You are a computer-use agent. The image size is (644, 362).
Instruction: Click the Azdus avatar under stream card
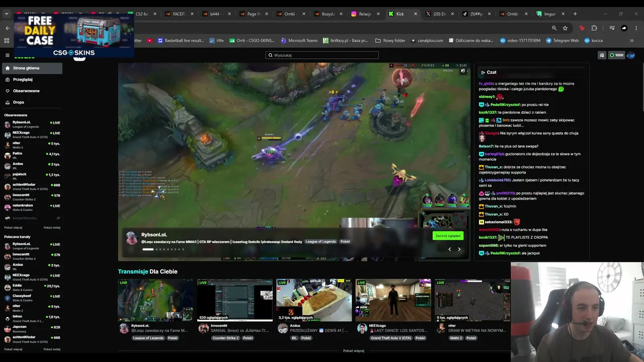283,328
